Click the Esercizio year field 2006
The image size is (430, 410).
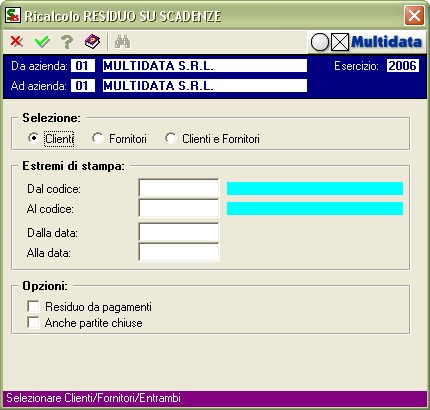click(403, 66)
